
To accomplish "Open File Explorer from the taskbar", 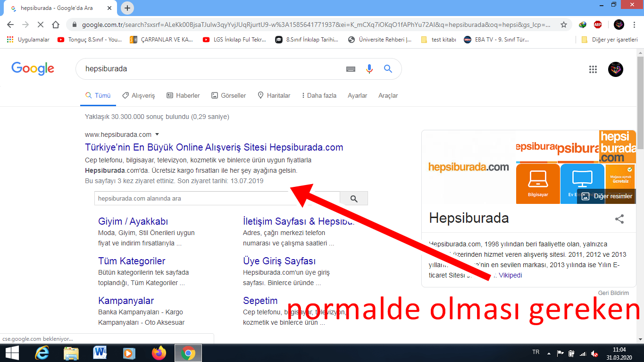I will [71, 353].
